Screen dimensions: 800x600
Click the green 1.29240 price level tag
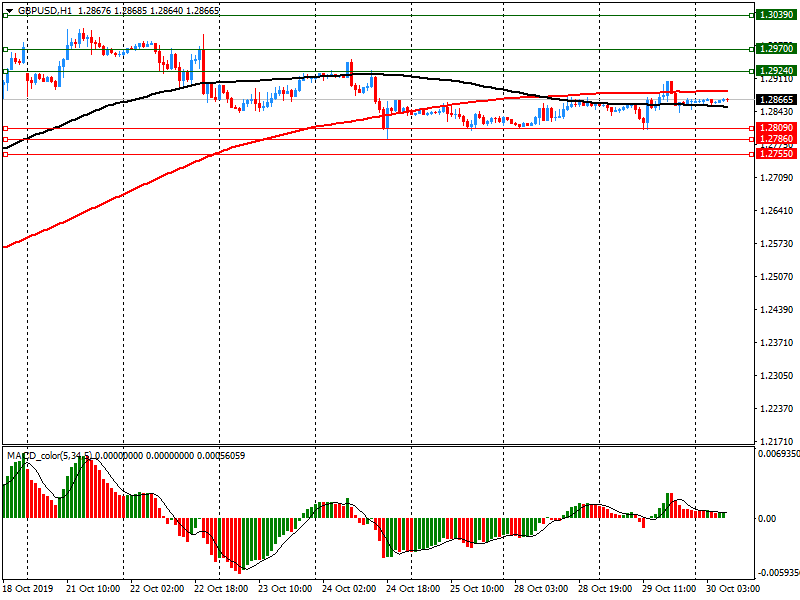[x=776, y=71]
